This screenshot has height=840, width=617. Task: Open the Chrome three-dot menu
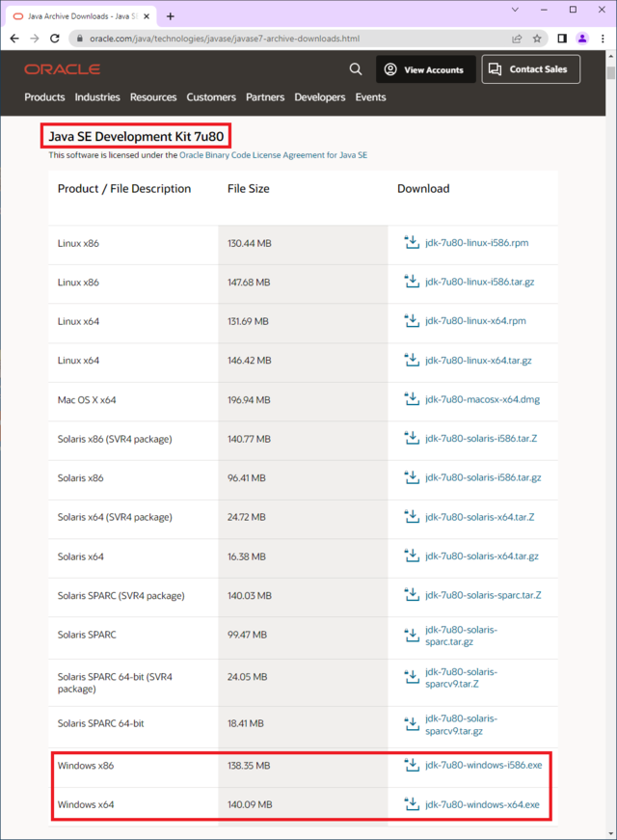coord(604,39)
